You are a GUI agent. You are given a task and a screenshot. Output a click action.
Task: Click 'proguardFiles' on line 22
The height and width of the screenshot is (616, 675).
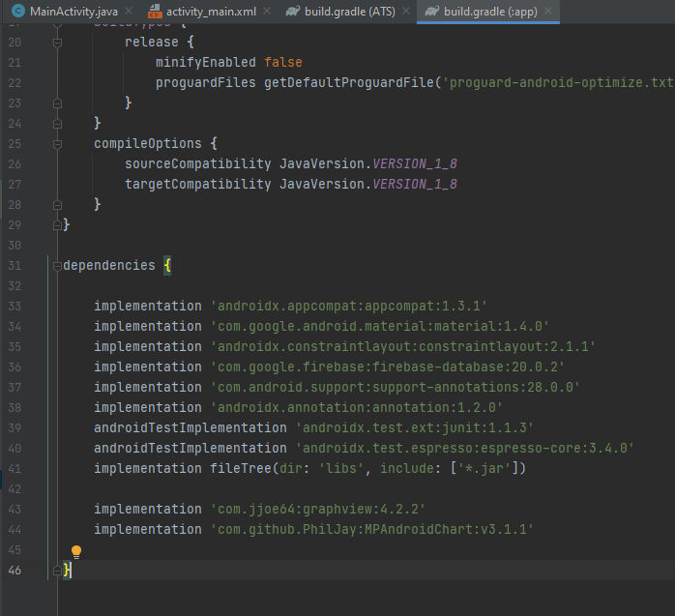tap(205, 82)
